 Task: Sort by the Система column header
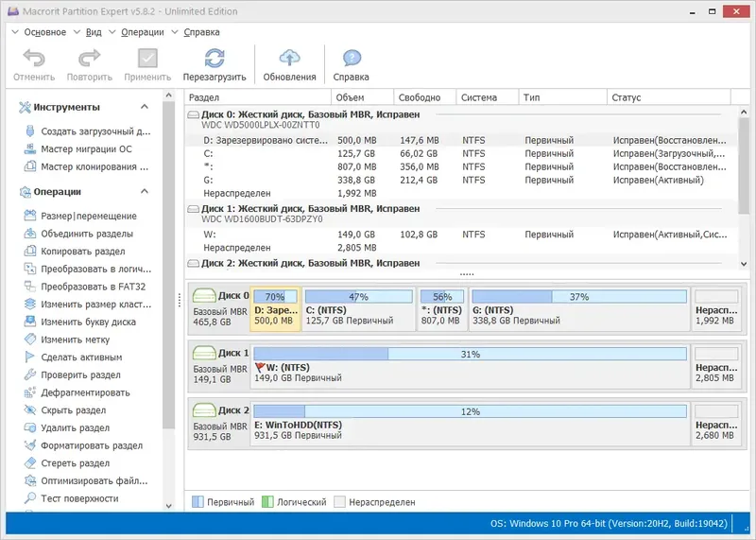[x=488, y=97]
